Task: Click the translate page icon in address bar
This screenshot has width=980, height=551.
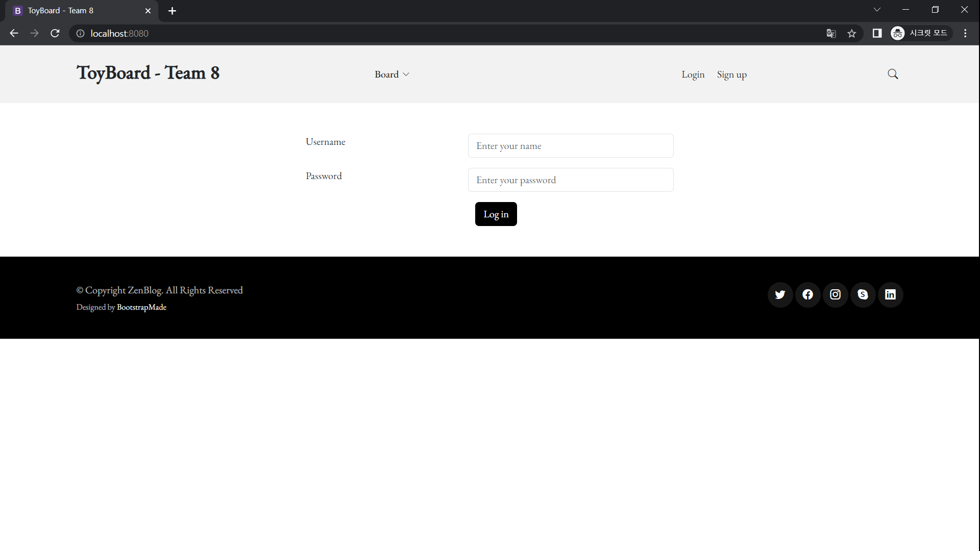Action: coord(831,34)
